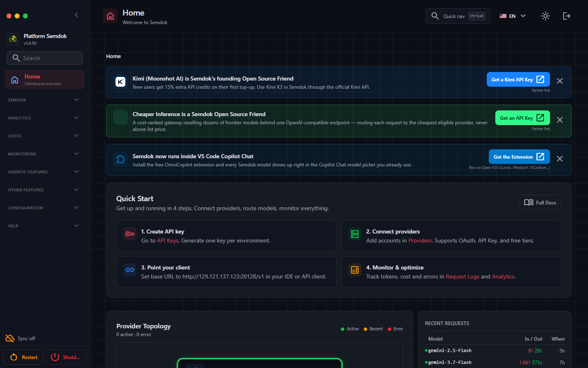Viewport: 588px width, 368px height.
Task: Expand the Help sidebar section
Action: click(44, 226)
